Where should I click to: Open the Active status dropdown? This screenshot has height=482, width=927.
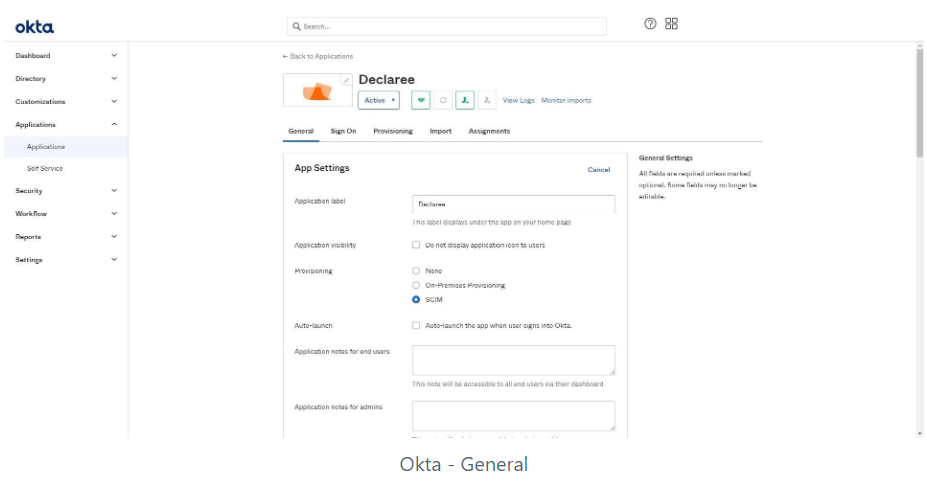tap(380, 100)
